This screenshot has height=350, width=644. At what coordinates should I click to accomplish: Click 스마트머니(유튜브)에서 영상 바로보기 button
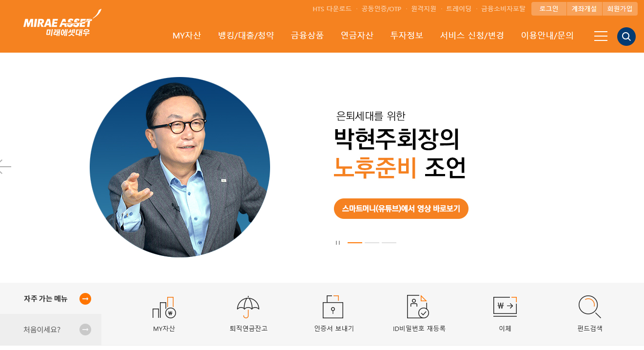coord(401,209)
